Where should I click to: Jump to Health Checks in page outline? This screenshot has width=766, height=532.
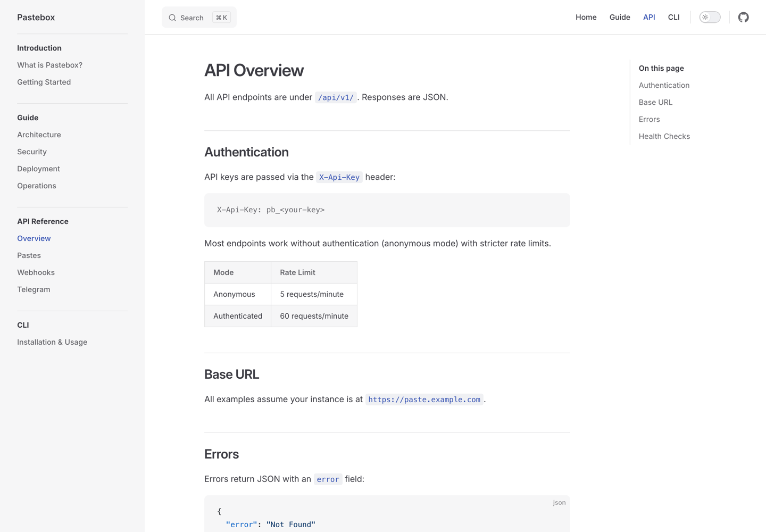click(x=664, y=136)
